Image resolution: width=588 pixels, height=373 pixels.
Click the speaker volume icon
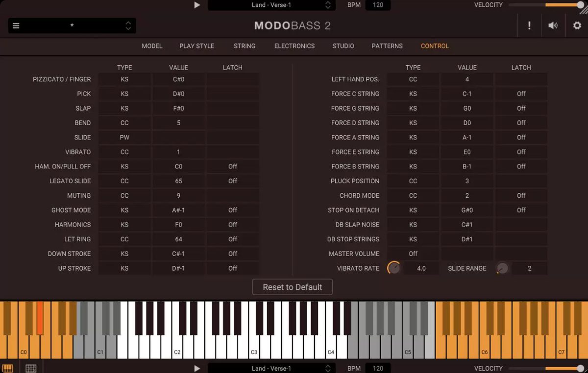coord(553,25)
